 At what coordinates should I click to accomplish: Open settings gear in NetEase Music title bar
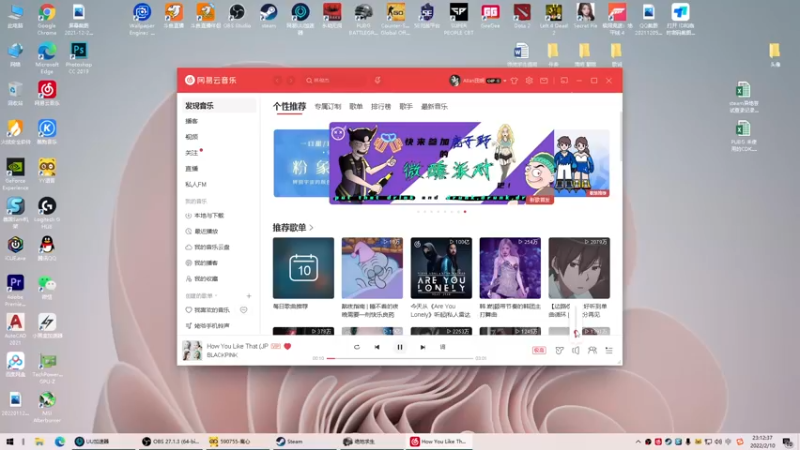click(529, 81)
